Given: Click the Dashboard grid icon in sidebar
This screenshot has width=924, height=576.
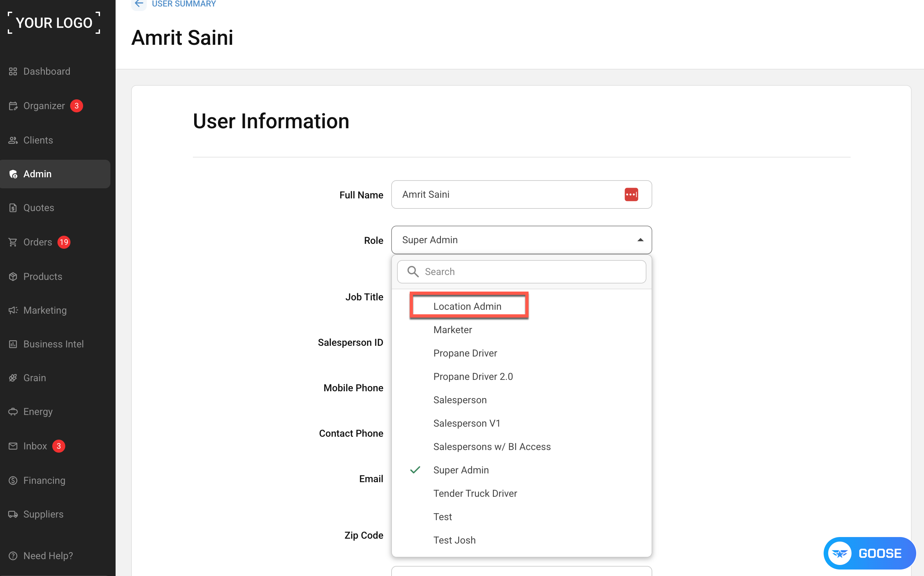Looking at the screenshot, I should (x=13, y=71).
